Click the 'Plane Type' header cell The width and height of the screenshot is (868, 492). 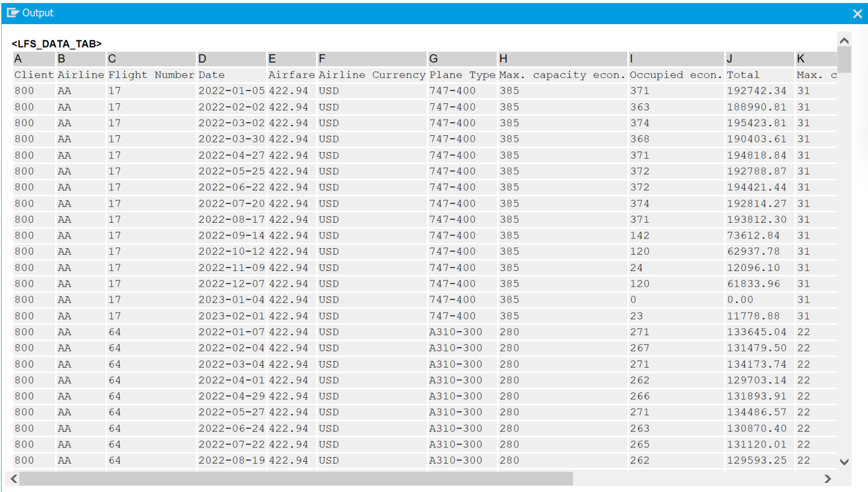[x=463, y=75]
